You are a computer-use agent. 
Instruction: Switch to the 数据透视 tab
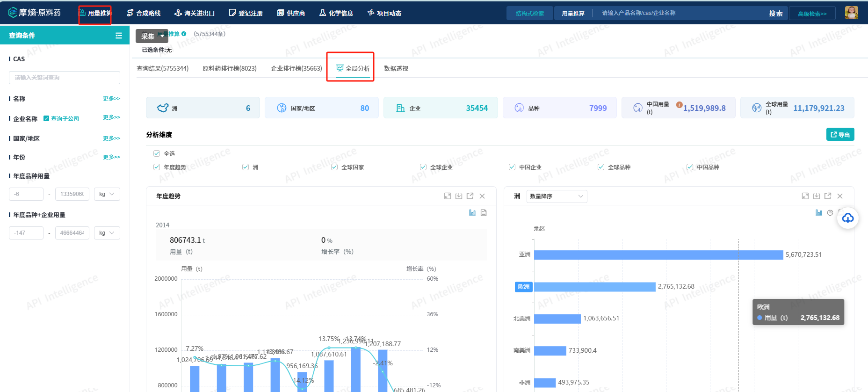pos(396,68)
